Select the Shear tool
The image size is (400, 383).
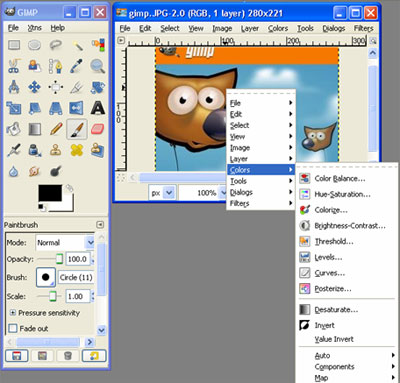34,108
